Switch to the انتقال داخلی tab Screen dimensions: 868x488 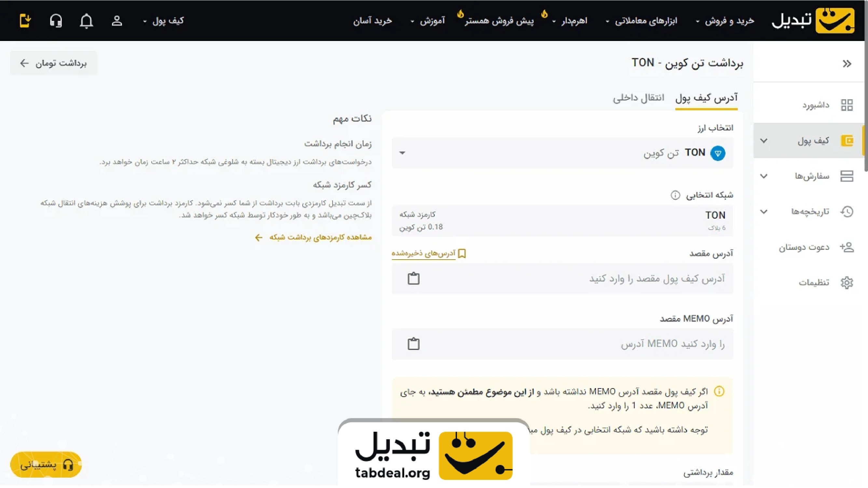click(638, 98)
